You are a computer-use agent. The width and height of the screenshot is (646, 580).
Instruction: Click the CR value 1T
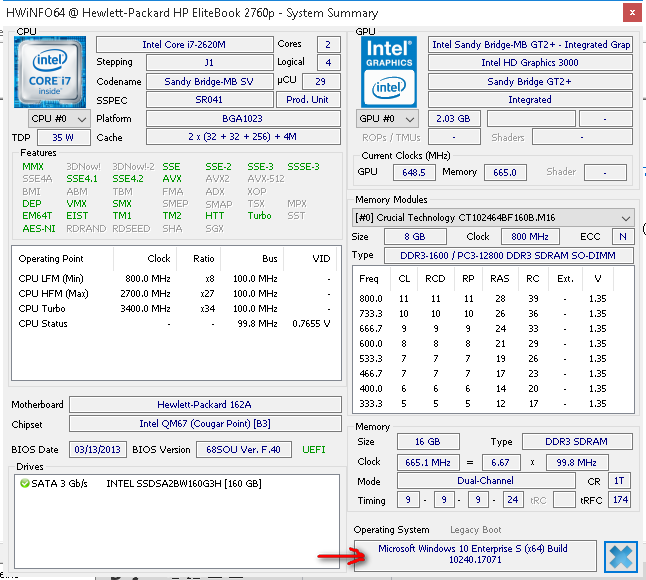619,481
